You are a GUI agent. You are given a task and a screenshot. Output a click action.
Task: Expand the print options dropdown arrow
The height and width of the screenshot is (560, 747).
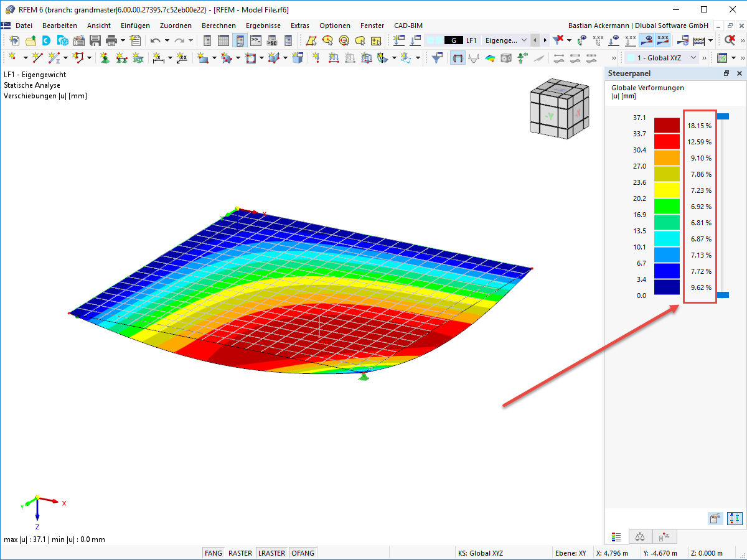[x=123, y=40]
